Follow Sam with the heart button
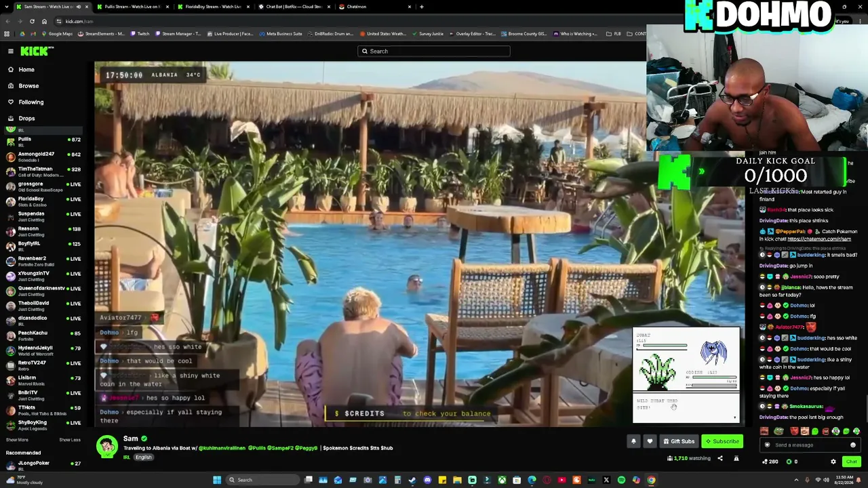This screenshot has height=488, width=868. pos(650,441)
